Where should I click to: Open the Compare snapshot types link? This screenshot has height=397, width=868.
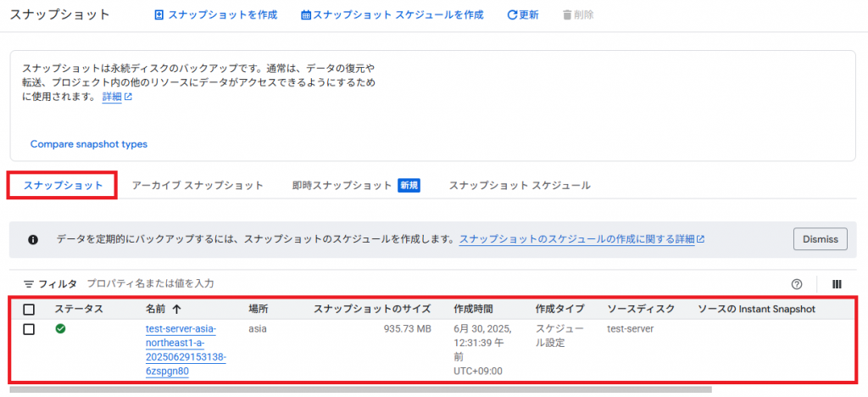(88, 144)
